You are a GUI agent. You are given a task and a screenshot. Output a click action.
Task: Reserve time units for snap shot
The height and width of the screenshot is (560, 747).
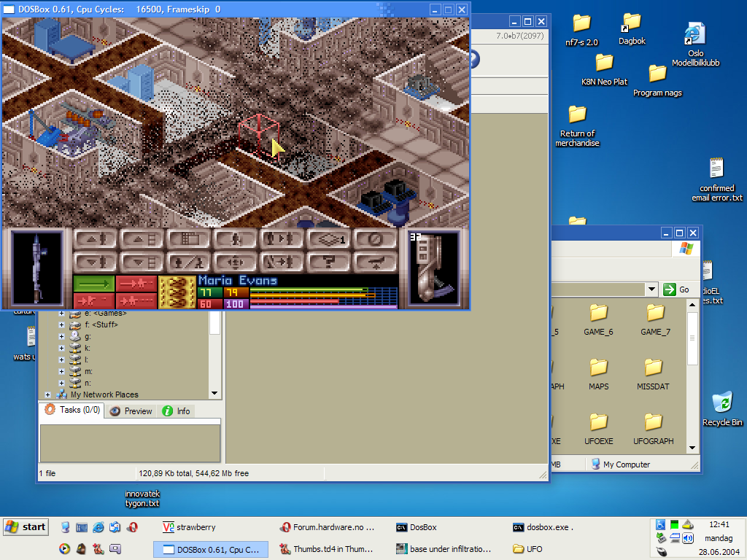pos(136,284)
